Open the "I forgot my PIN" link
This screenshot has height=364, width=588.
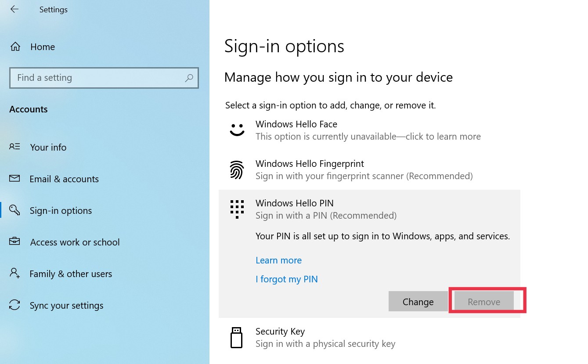point(287,279)
